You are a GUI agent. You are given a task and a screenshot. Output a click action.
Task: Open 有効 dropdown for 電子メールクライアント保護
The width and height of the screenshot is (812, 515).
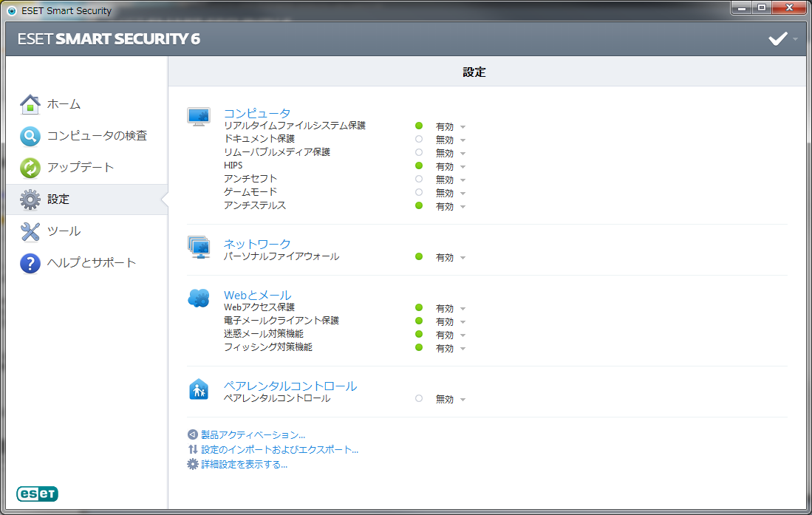tap(451, 321)
